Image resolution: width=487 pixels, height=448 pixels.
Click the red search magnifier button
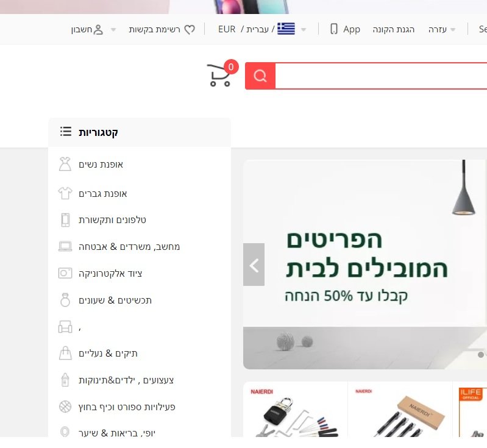tap(260, 76)
